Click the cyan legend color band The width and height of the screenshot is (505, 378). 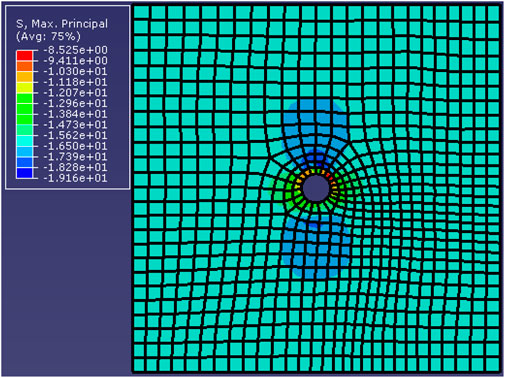[25, 141]
